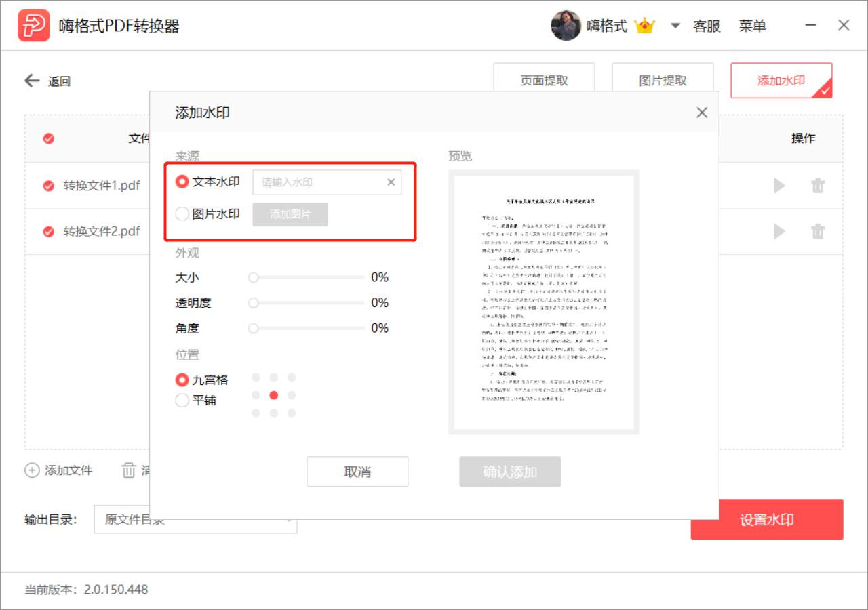The width and height of the screenshot is (868, 610).
Task: Choose the middle-left grid position dot
Action: (256, 395)
